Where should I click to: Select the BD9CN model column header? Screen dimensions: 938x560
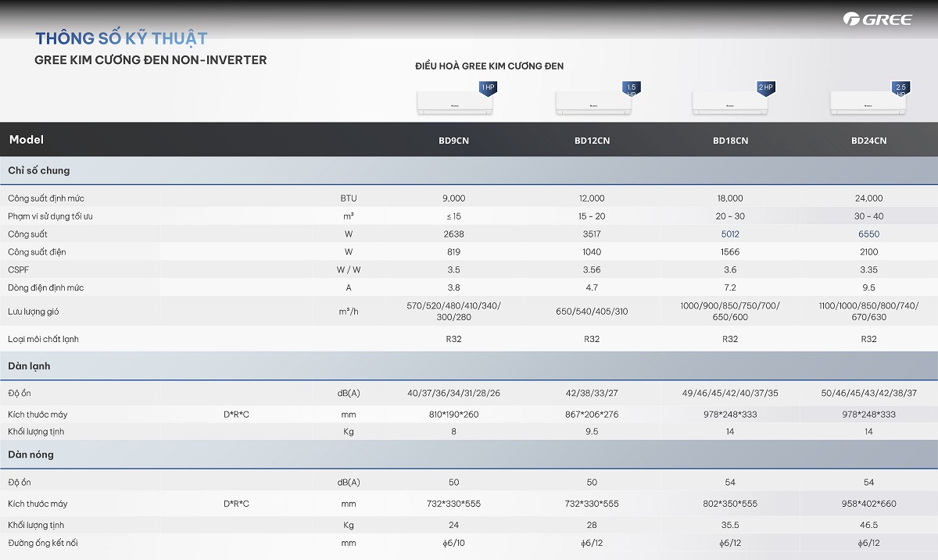(453, 141)
